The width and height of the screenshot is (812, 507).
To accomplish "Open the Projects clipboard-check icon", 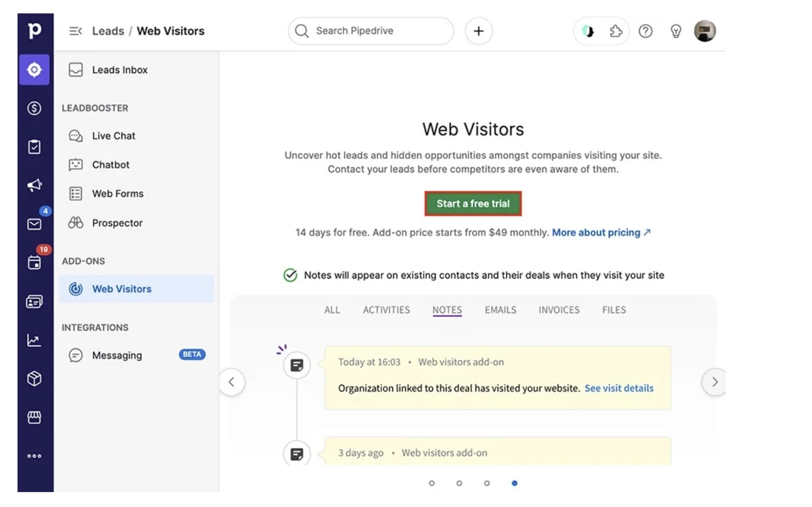I will pos(34,147).
